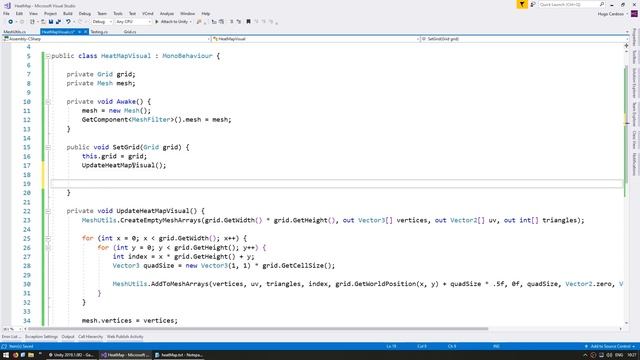Open the HeatMapVisual class navigation dropdown

[x=316, y=39]
